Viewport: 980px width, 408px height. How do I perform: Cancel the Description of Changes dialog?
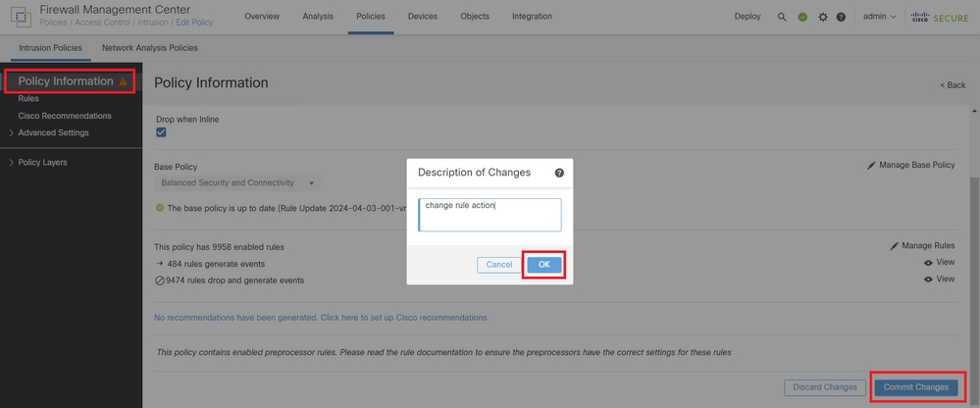[499, 265]
